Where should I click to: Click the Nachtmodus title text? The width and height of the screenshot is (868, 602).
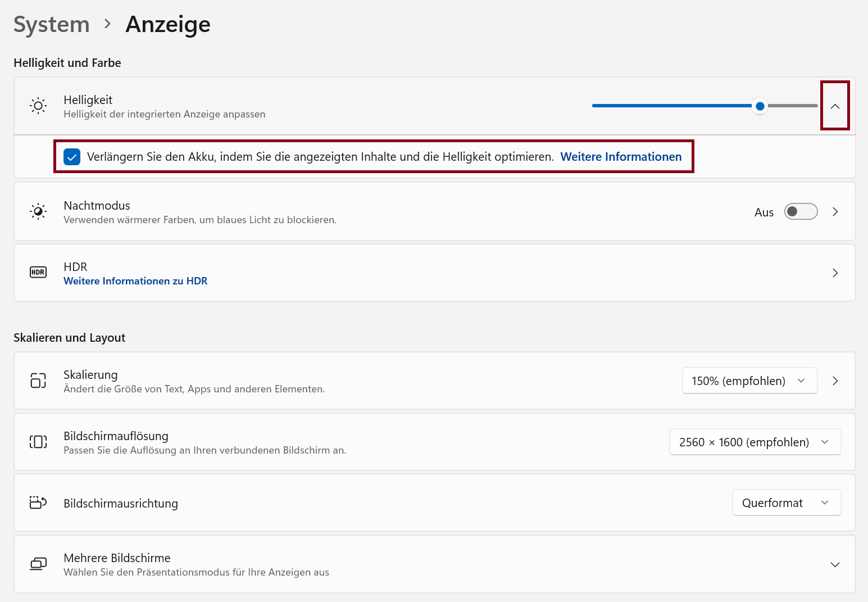point(97,205)
